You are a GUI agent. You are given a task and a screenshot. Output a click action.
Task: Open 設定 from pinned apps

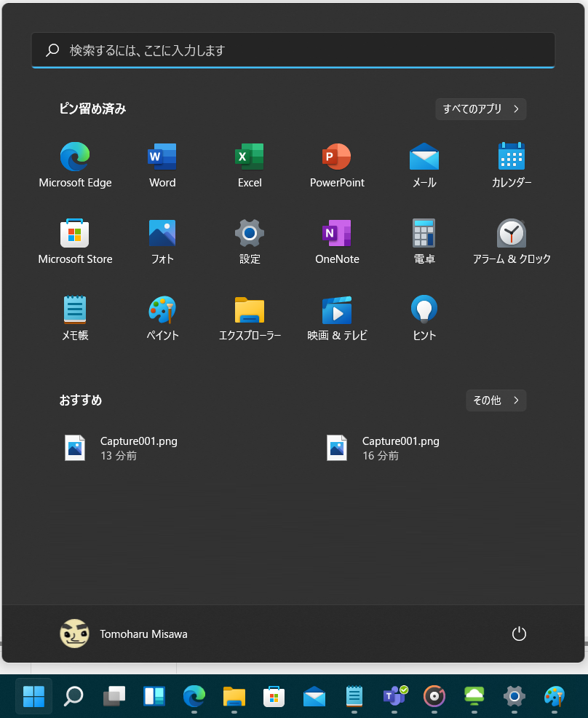[x=250, y=242]
